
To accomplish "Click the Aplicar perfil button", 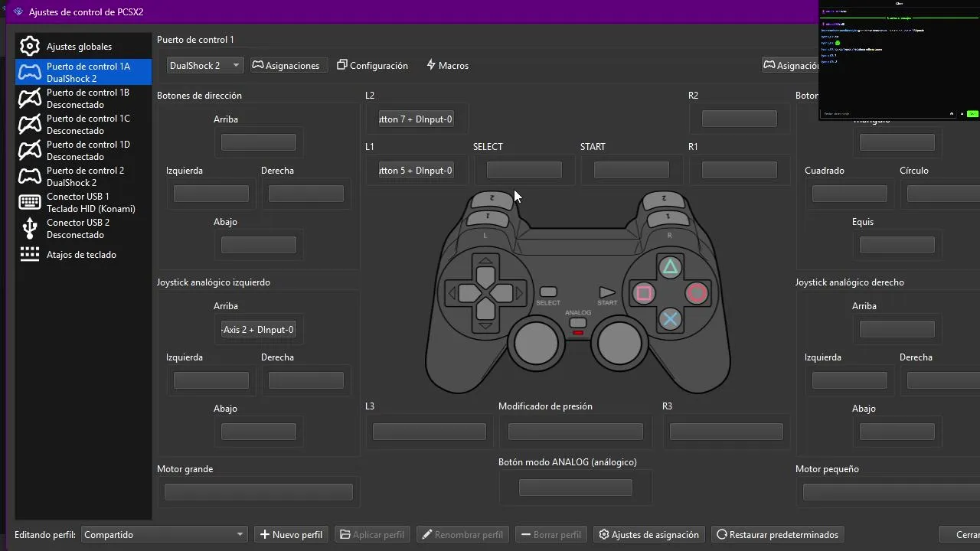I will click(x=372, y=535).
